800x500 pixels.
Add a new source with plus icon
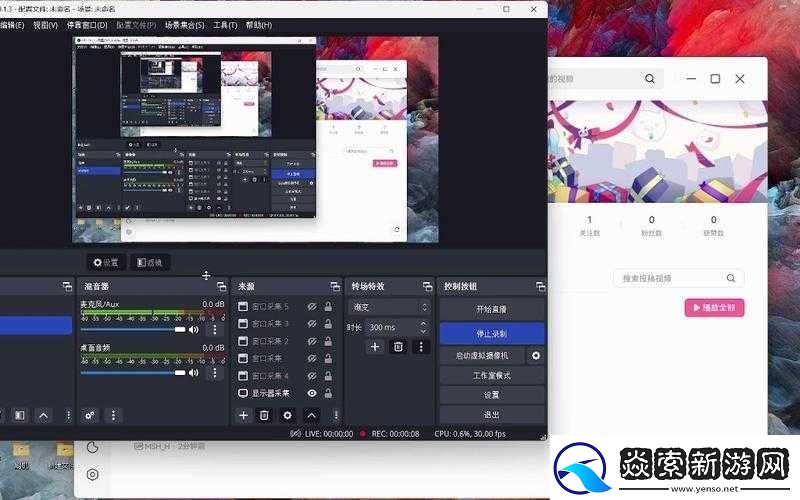pos(243,415)
